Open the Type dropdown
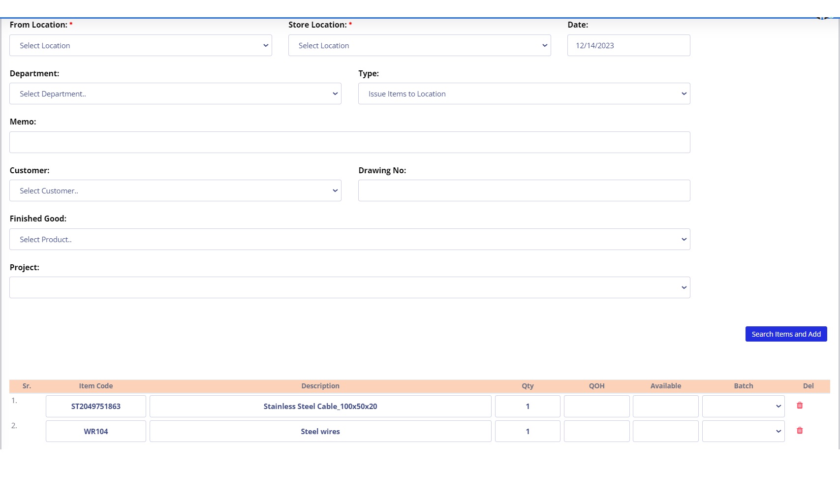 (x=524, y=94)
